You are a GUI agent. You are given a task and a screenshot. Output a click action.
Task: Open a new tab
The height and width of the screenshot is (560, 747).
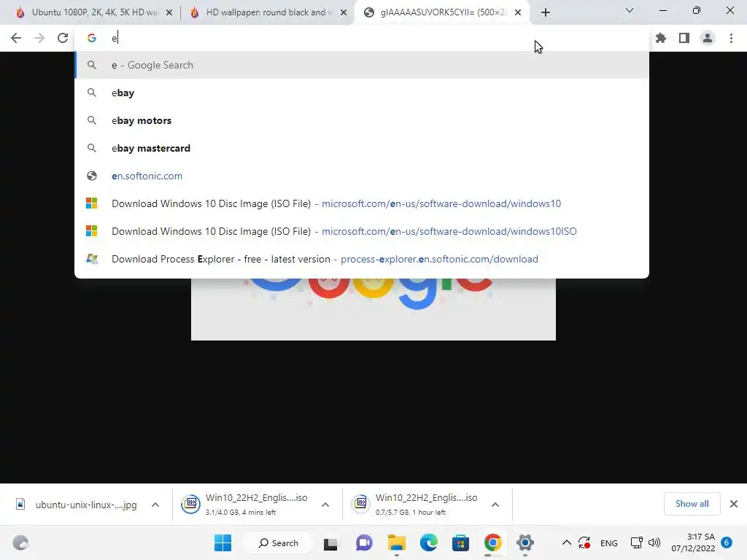point(546,12)
